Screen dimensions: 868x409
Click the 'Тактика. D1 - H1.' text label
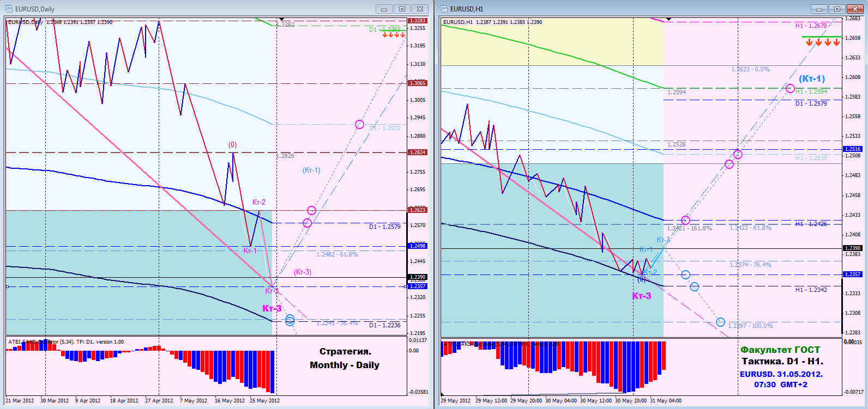(782, 361)
